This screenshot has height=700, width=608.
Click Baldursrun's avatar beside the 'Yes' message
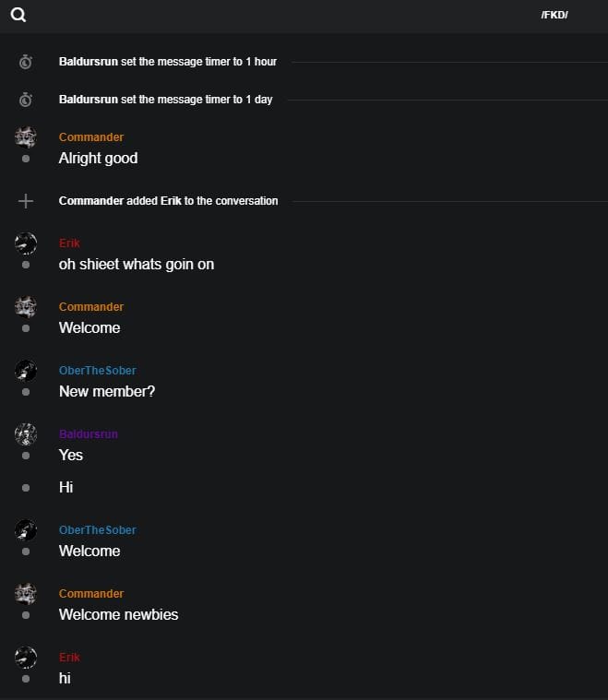26,434
